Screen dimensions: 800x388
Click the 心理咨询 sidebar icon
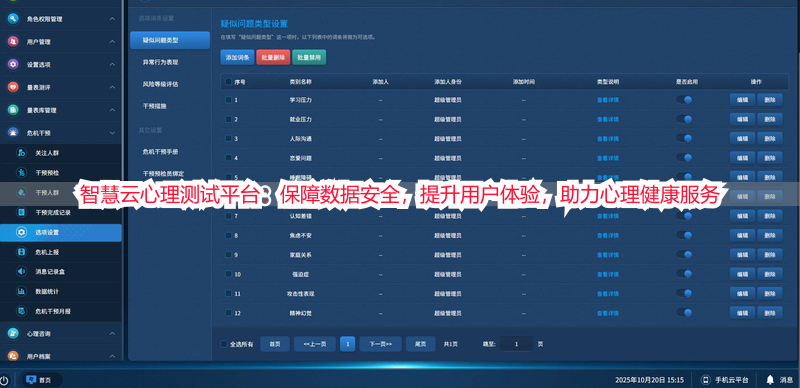coord(13,333)
